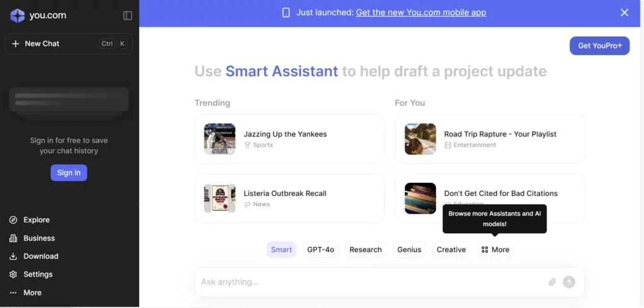644x308 pixels.
Task: Click the you.com brand name text
Action: pyautogui.click(x=48, y=16)
